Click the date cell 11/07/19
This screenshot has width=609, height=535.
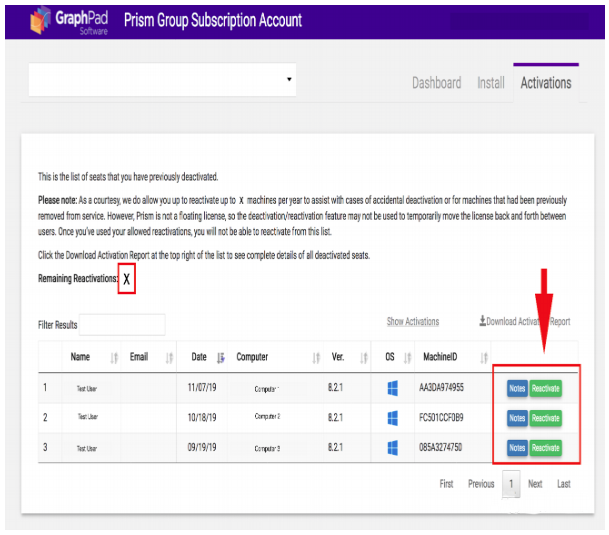tap(202, 387)
